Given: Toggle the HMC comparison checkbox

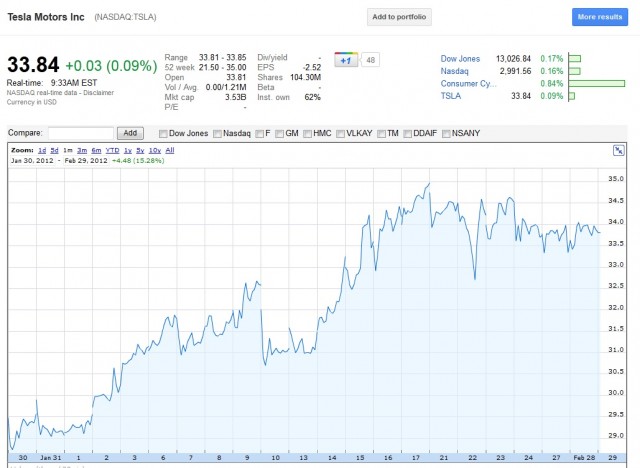Looking at the screenshot, I should 307,133.
